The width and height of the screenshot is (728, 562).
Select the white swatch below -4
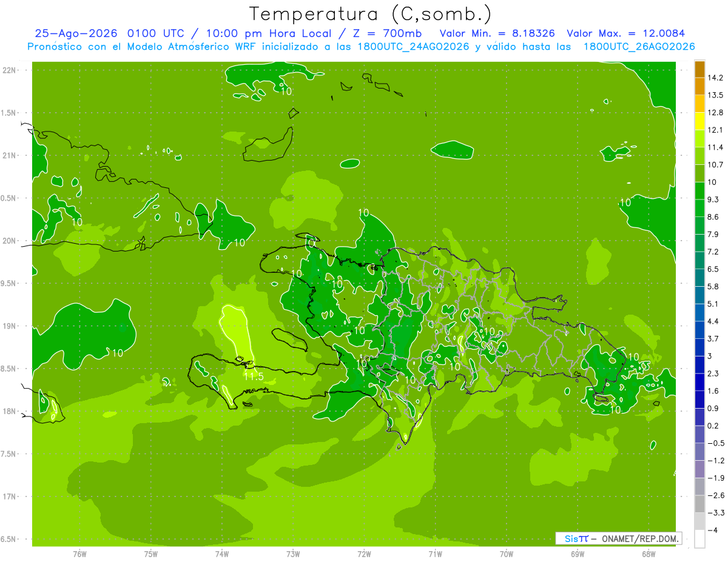click(x=699, y=539)
